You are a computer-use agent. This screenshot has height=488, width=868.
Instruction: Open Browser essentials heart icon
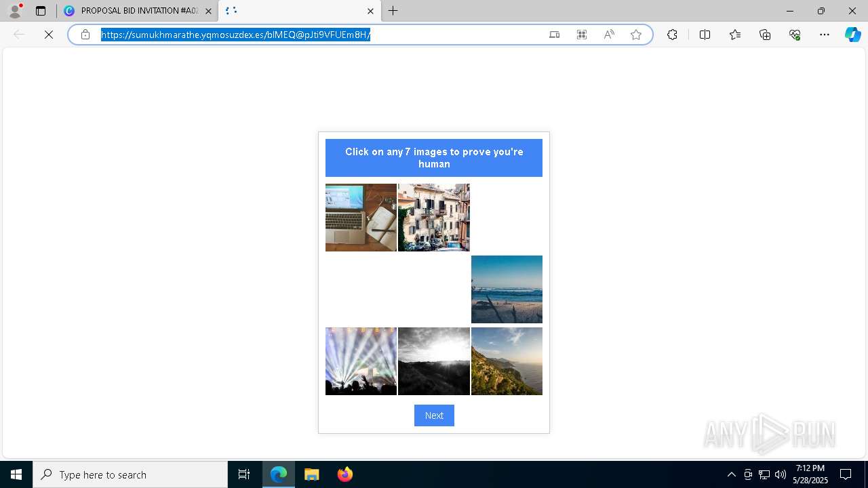pyautogui.click(x=795, y=35)
